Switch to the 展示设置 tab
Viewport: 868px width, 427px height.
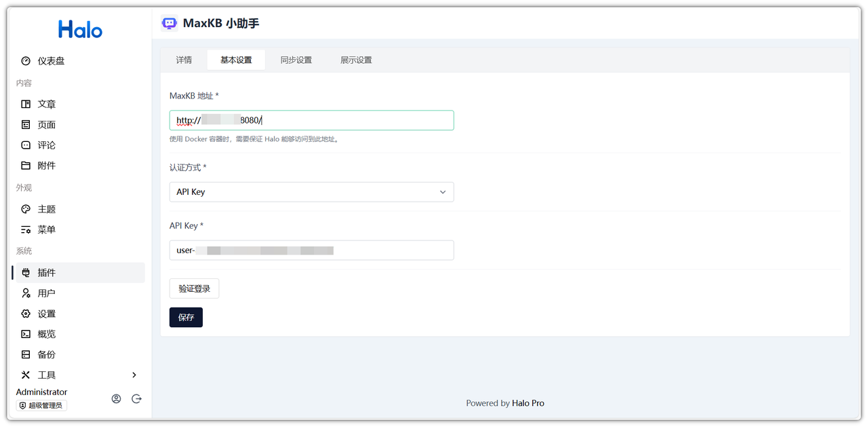(356, 60)
